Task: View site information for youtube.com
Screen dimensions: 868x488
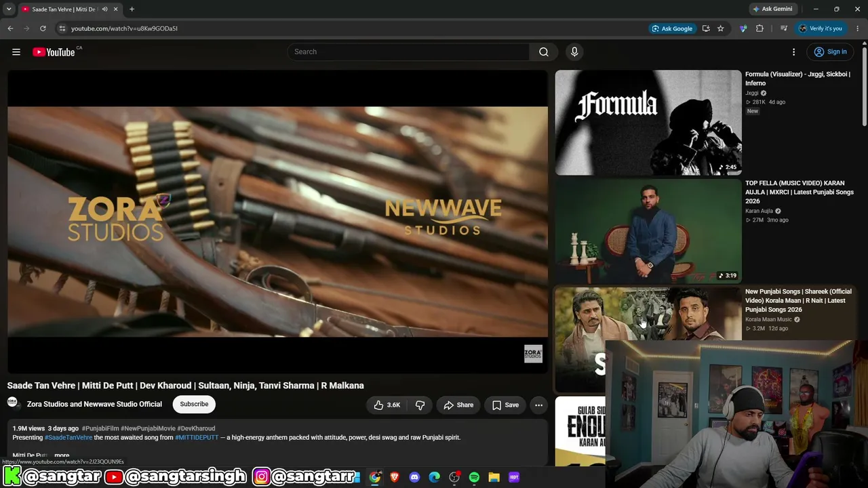Action: 62,28
